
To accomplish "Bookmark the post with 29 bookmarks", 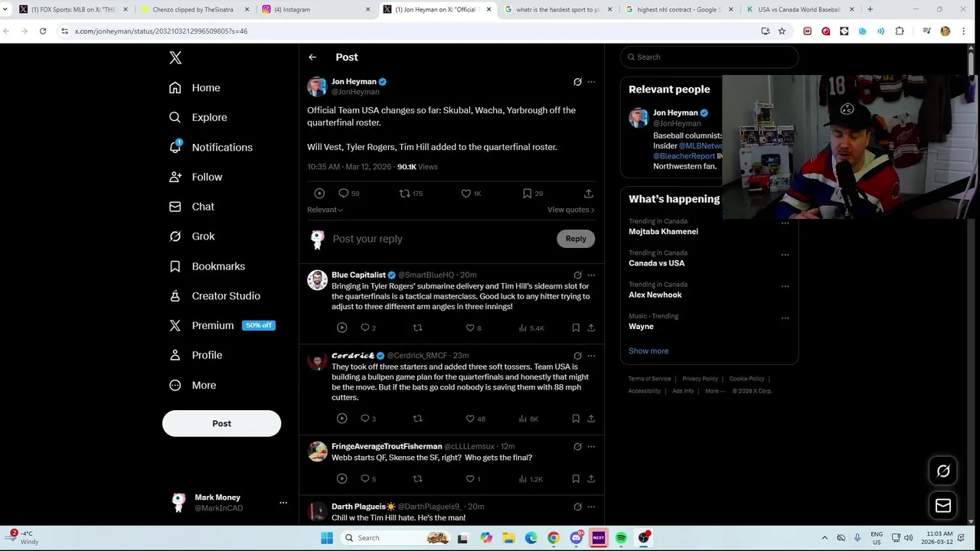I will (533, 194).
